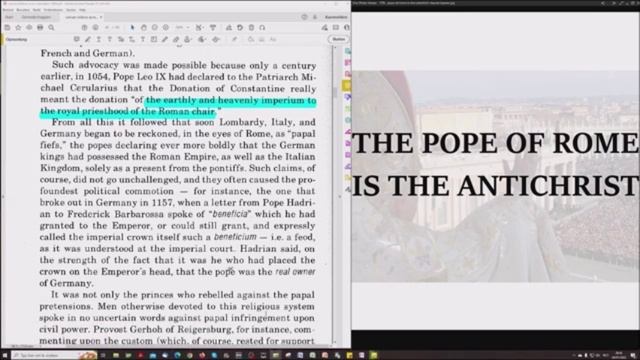Screen dimensions: 640x360
Task: Go to previous page with up arrow icon
Action: tap(84, 27)
